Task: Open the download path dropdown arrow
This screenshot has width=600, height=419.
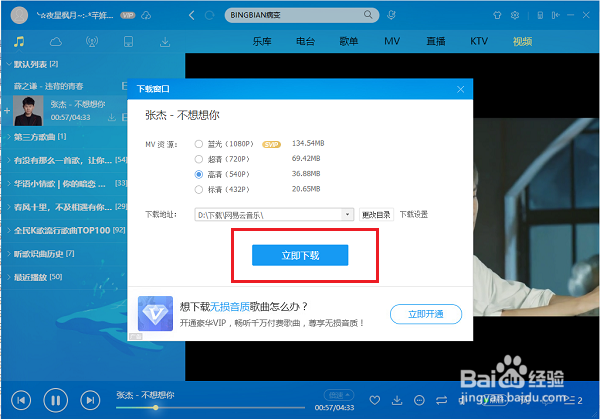Action: pyautogui.click(x=347, y=214)
